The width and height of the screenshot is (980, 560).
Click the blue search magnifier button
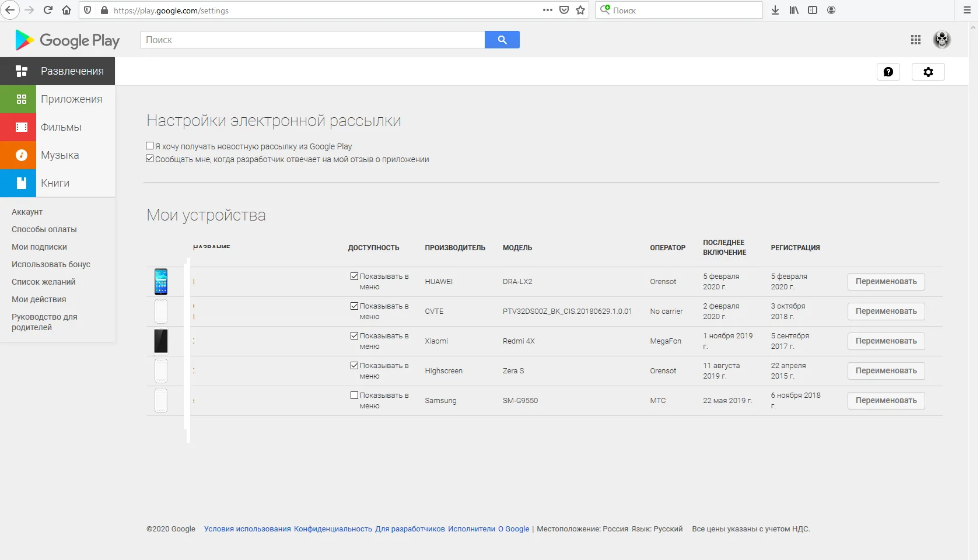[x=502, y=40]
